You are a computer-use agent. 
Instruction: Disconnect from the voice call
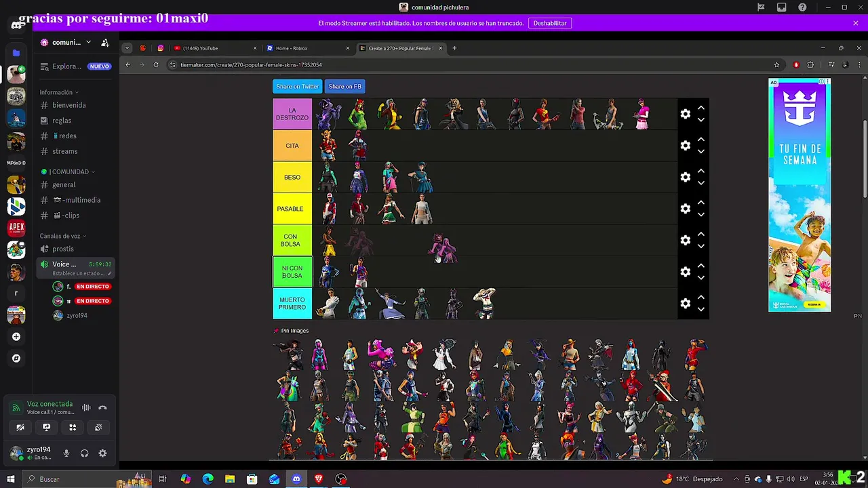[x=102, y=407]
